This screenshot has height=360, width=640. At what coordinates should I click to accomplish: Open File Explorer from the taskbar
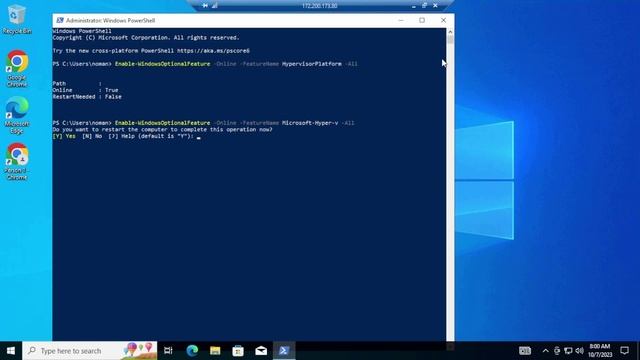215,351
